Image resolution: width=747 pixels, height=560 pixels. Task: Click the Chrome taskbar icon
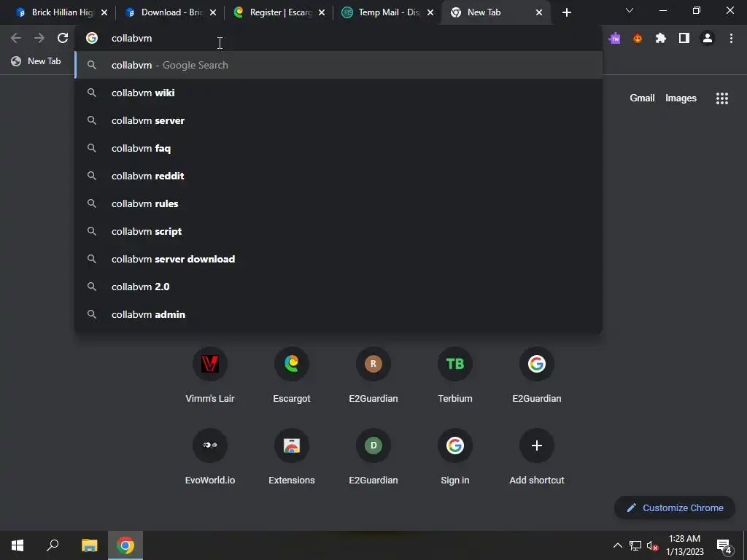click(x=125, y=545)
